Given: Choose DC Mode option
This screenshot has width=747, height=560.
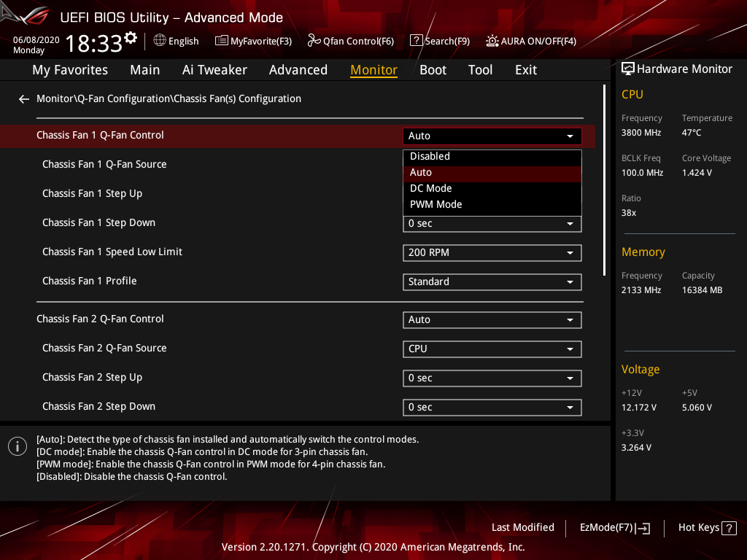Looking at the screenshot, I should [x=492, y=189].
